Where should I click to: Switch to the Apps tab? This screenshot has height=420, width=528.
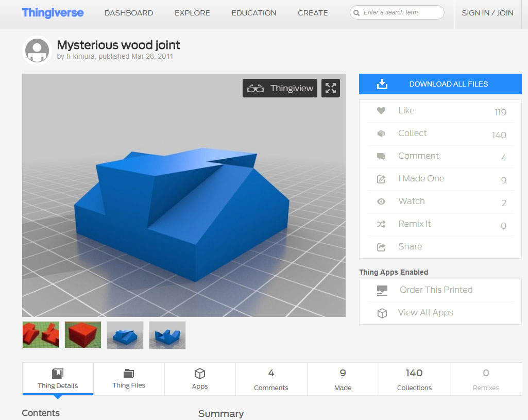point(200,379)
